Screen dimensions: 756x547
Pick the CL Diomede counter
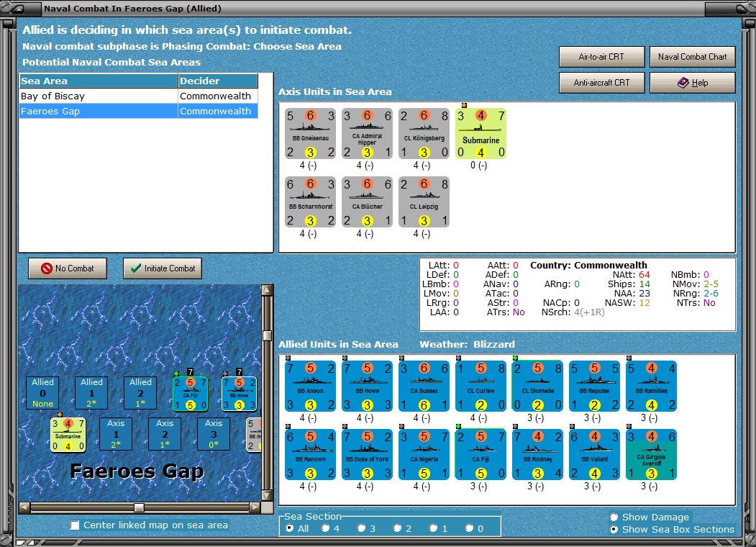pyautogui.click(x=537, y=386)
